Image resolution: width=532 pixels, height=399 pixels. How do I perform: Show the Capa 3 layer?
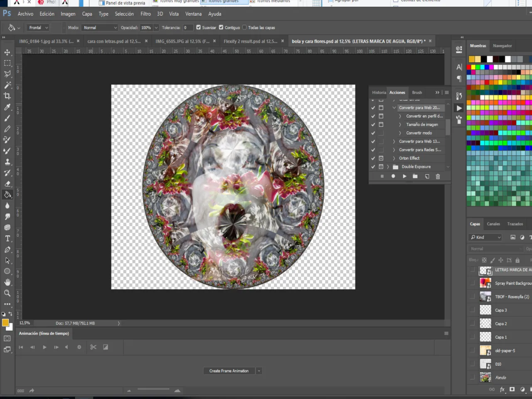(x=472, y=310)
